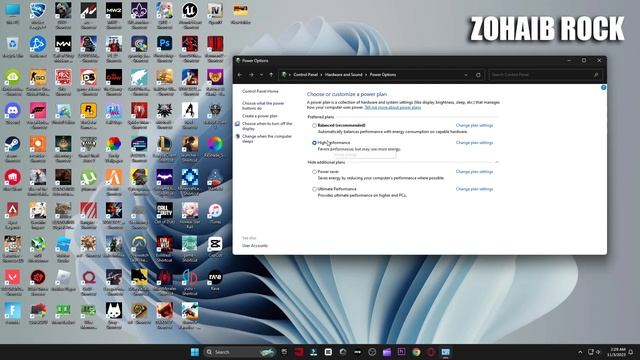Image resolution: width=640 pixels, height=360 pixels.
Task: Open User Accounts link under See also
Action: click(255, 246)
